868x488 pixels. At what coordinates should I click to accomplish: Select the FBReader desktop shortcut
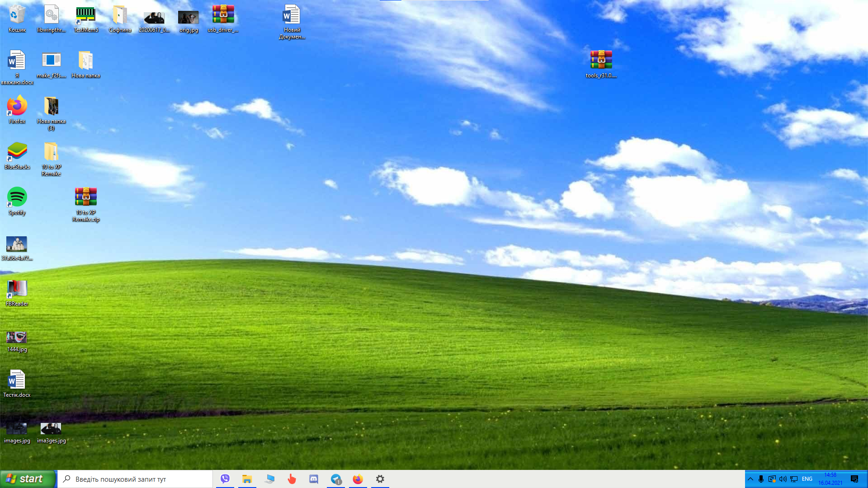(x=17, y=292)
